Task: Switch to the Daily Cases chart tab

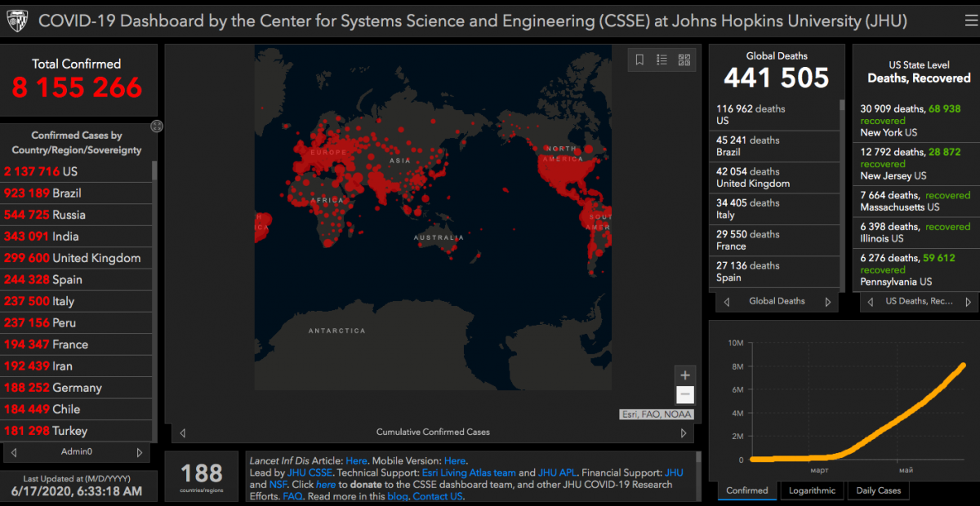Action: [878, 490]
